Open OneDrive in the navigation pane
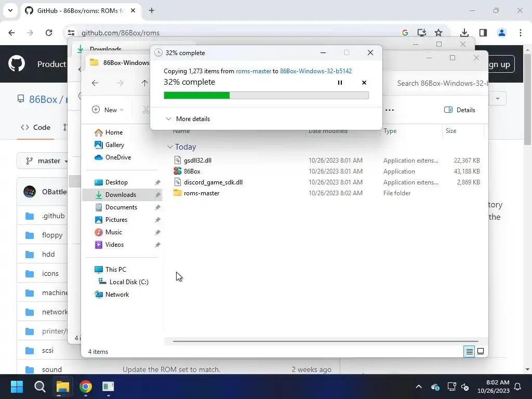This screenshot has width=532, height=399. pyautogui.click(x=118, y=157)
